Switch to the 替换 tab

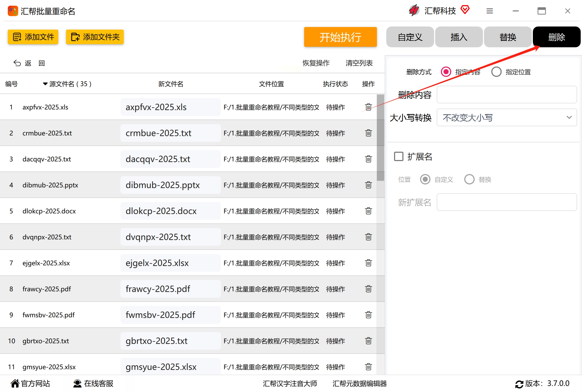[507, 37]
